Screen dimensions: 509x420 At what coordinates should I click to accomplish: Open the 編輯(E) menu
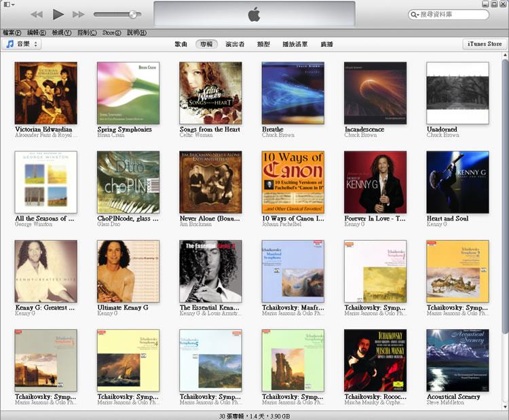(x=37, y=33)
